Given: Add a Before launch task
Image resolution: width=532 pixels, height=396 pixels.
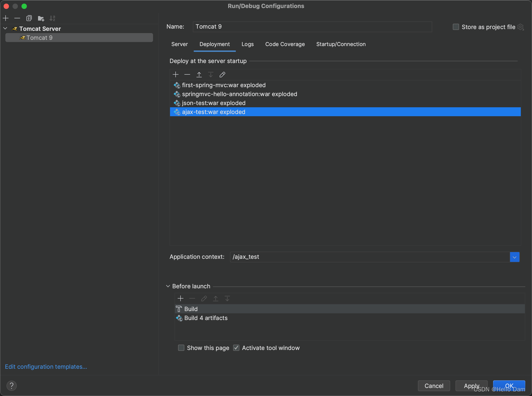Looking at the screenshot, I should (180, 298).
